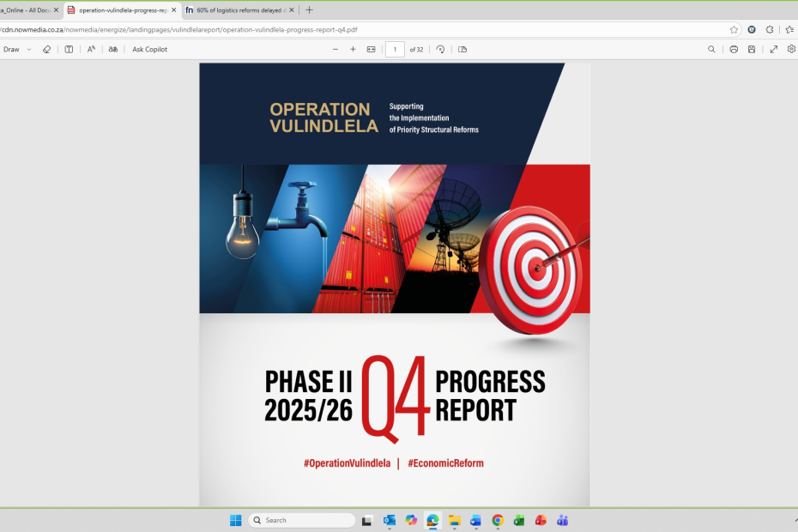Image resolution: width=798 pixels, height=532 pixels.
Task: Launch Copilot from the taskbar
Action: pos(411,520)
